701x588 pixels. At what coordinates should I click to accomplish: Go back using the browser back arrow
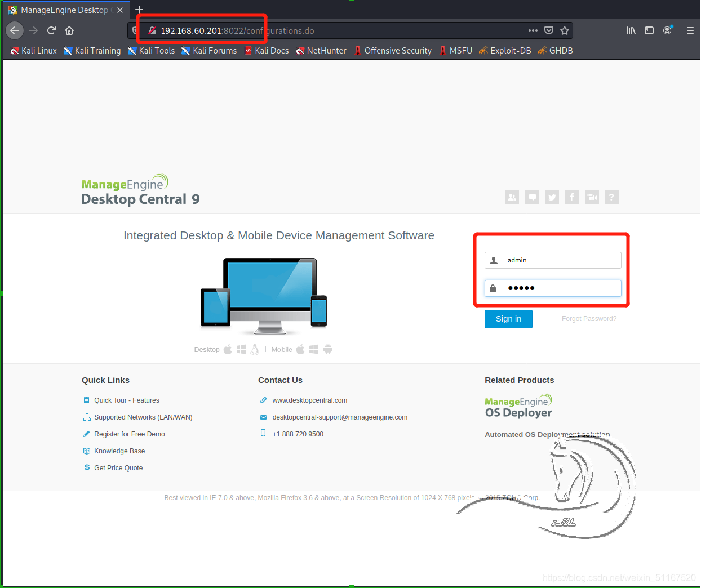click(x=15, y=30)
